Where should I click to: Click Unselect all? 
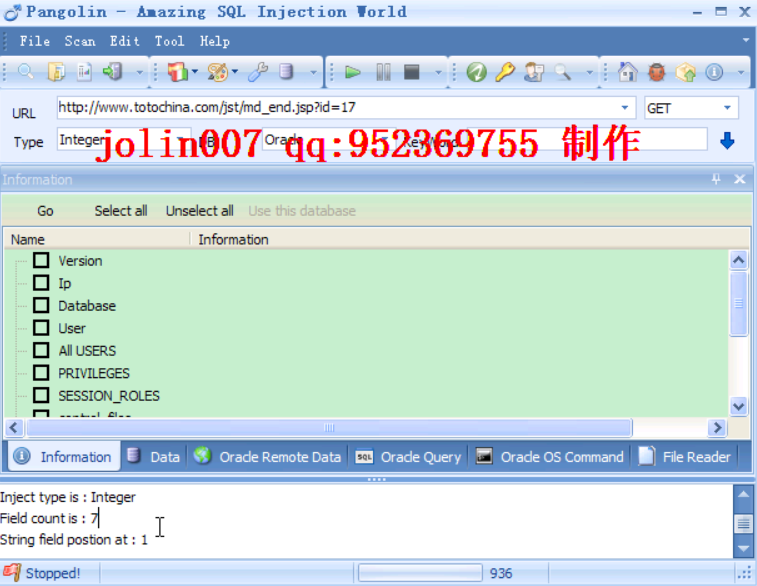coord(199,211)
